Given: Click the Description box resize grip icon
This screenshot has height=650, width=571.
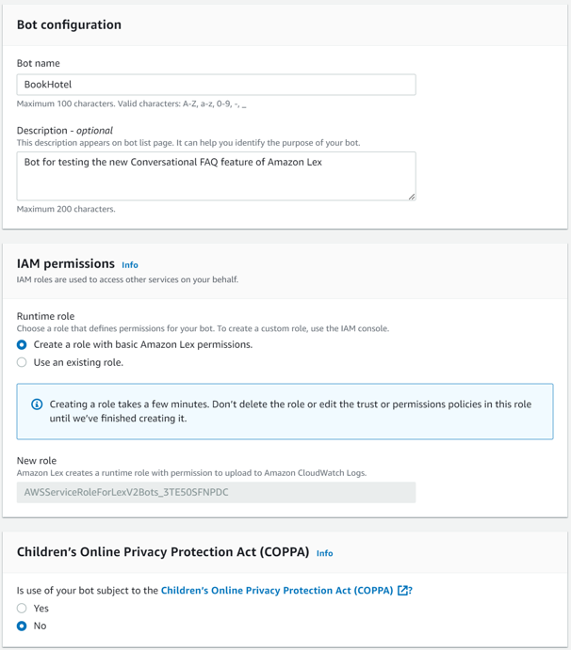Looking at the screenshot, I should (x=411, y=197).
